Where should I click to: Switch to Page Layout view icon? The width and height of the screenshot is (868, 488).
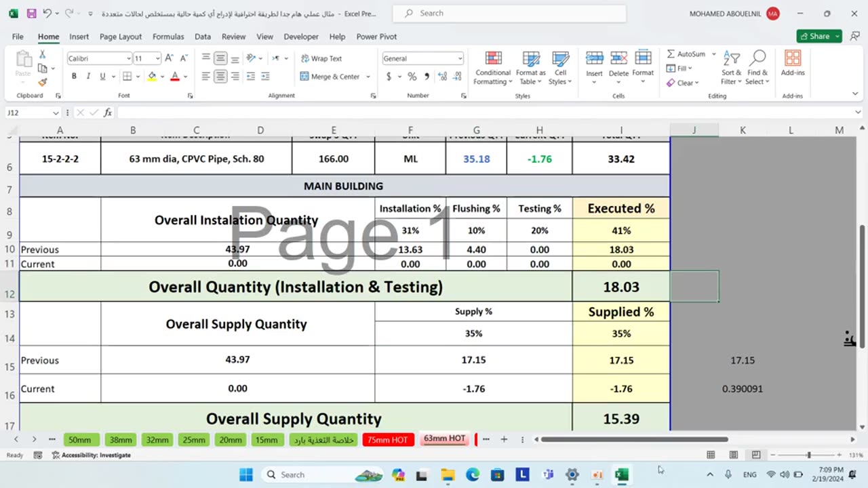coord(733,455)
